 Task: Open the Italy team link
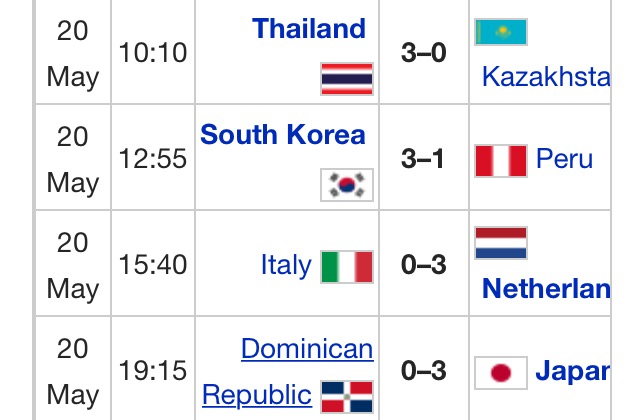(x=286, y=265)
